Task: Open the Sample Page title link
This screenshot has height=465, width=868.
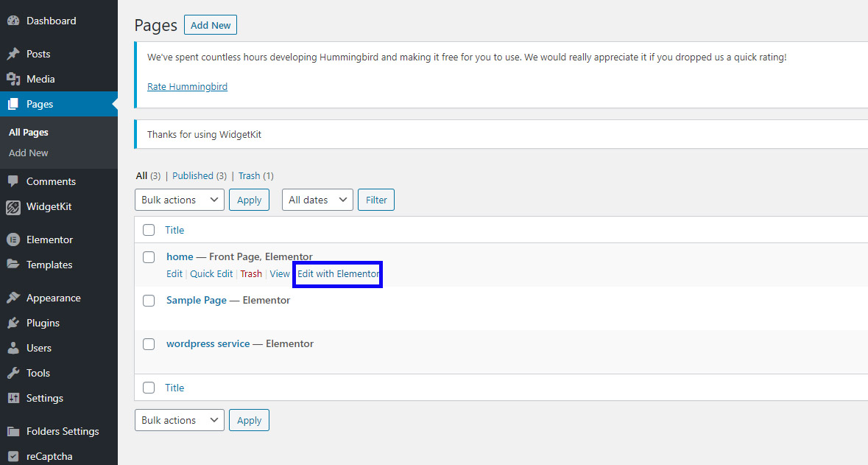Action: point(197,301)
